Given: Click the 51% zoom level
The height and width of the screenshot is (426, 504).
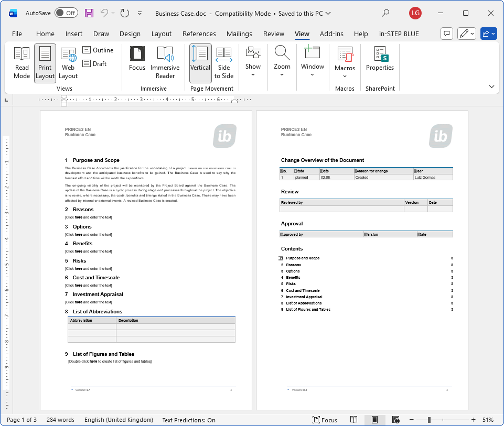Looking at the screenshot, I should click(488, 420).
